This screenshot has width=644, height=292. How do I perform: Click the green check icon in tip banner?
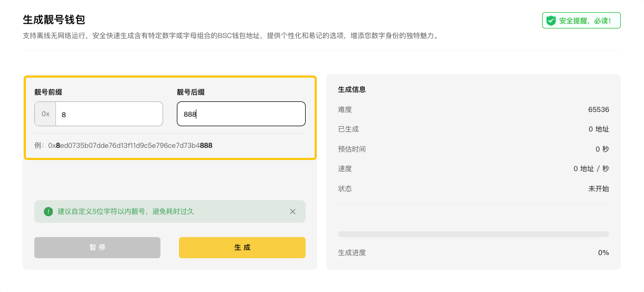pos(49,211)
